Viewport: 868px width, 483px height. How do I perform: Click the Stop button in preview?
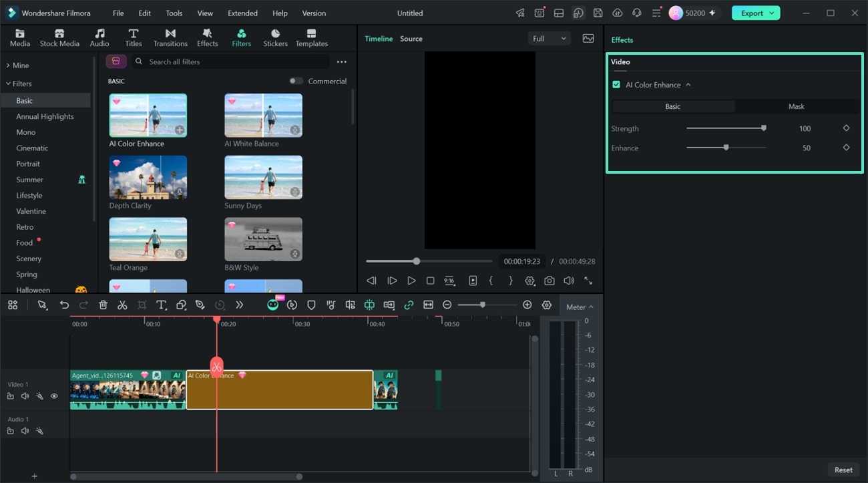(431, 281)
